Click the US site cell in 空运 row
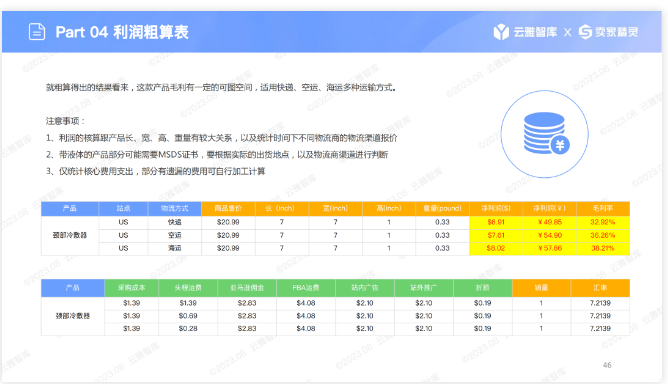 click(x=123, y=235)
